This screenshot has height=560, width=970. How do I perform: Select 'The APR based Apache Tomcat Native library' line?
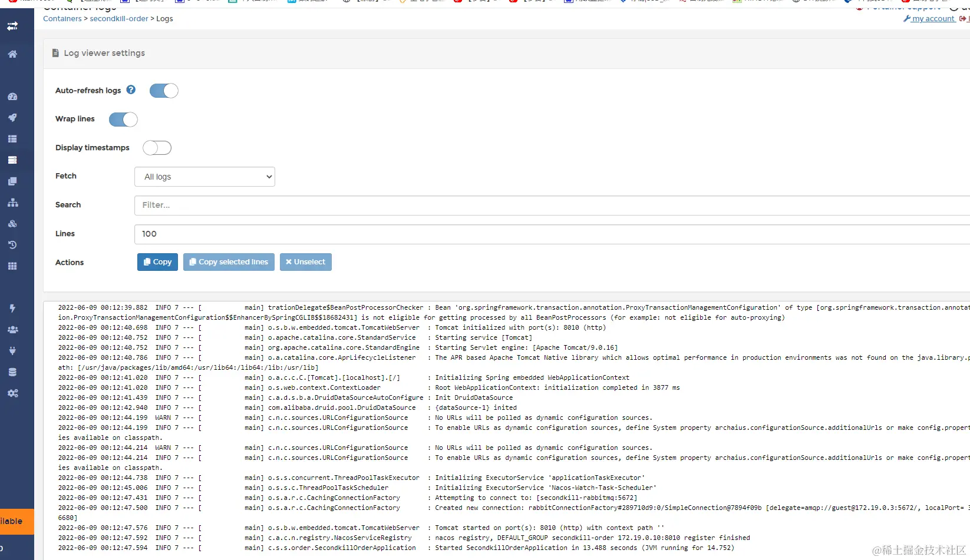coord(514,363)
